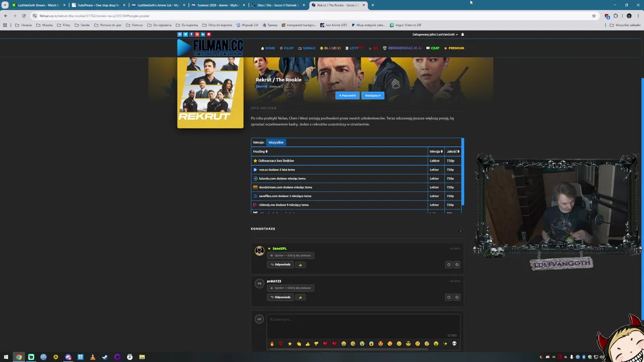Expand the 'Zalogowany jako: LustVanGoth' account dropdown
Screen dimensions: 644x362
pyautogui.click(x=435, y=35)
